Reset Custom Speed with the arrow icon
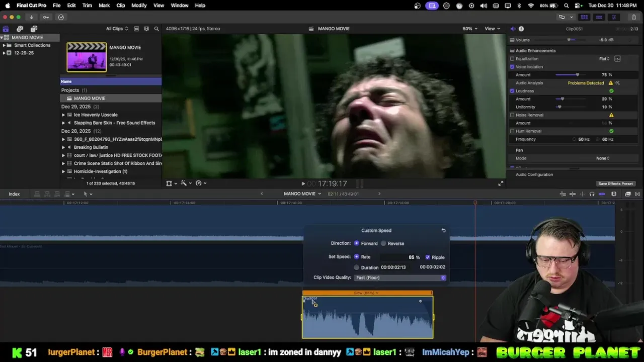Viewport: 644px width, 362px height. coord(443,230)
